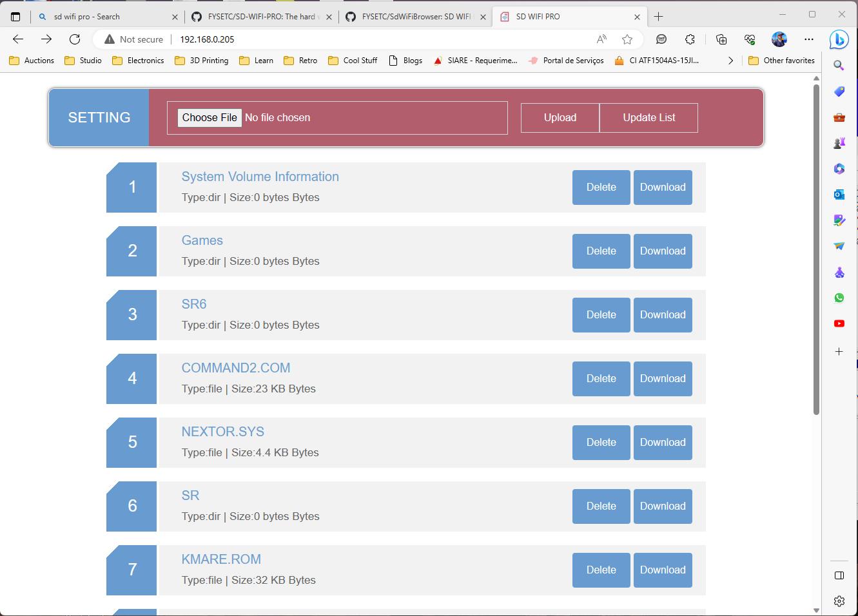Click the scrollbar down arrow
This screenshot has height=616, width=858.
(816, 610)
